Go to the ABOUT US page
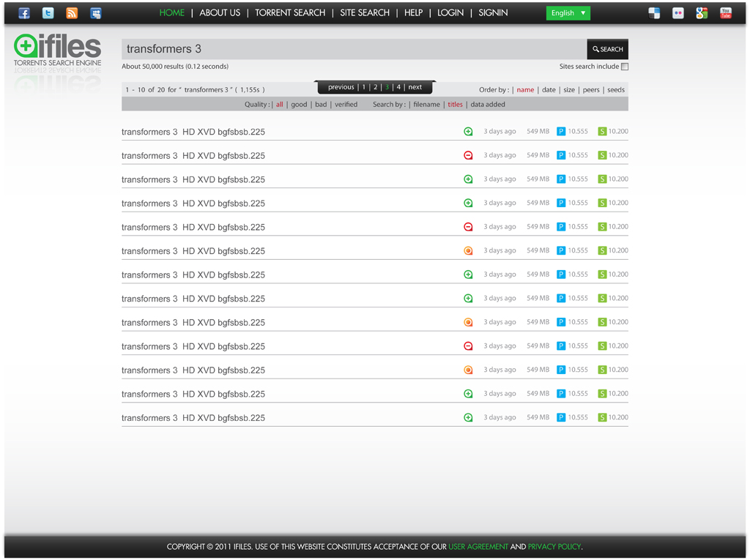750x560 pixels. (x=220, y=13)
